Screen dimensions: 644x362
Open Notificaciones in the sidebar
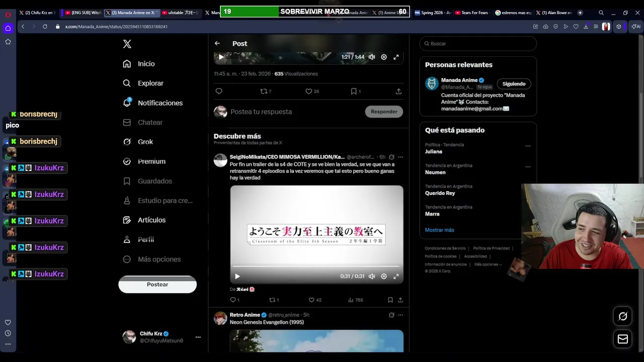click(x=153, y=103)
